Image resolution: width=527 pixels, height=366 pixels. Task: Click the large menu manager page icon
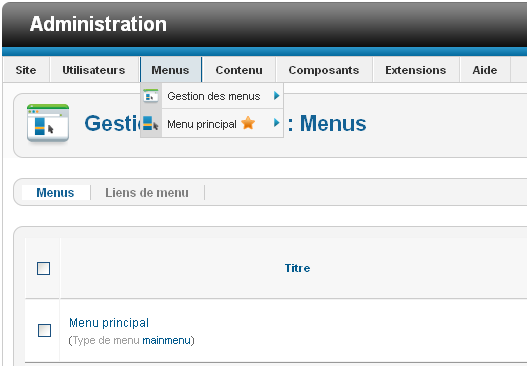coord(48,123)
